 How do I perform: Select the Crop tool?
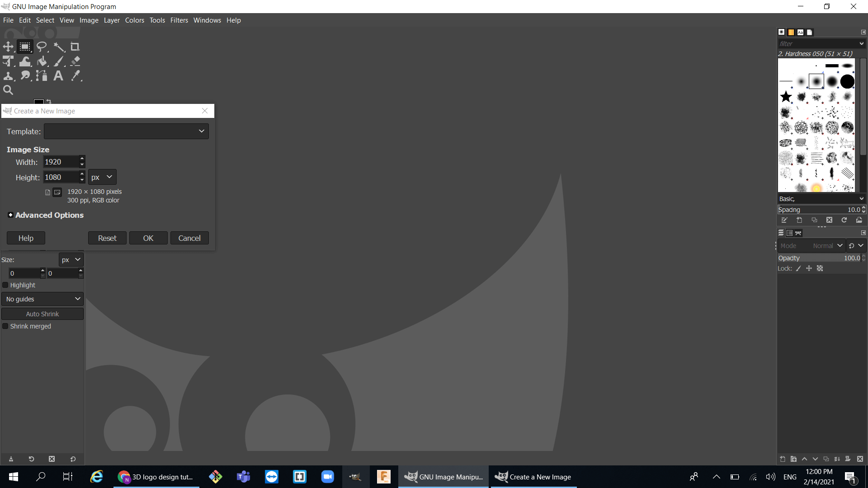point(75,47)
